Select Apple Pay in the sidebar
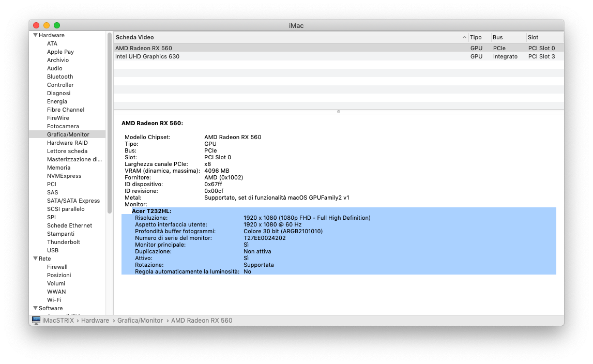This screenshot has width=593, height=364. pyautogui.click(x=60, y=52)
